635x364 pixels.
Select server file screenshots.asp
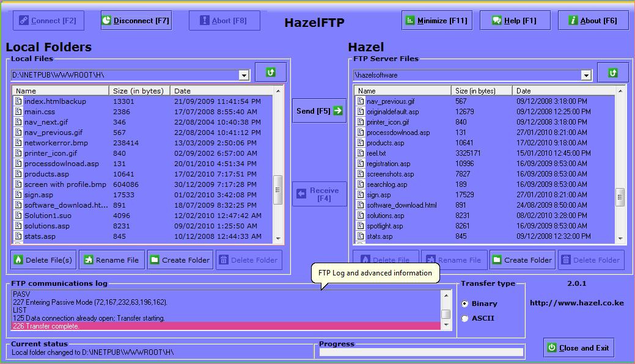pyautogui.click(x=390, y=174)
